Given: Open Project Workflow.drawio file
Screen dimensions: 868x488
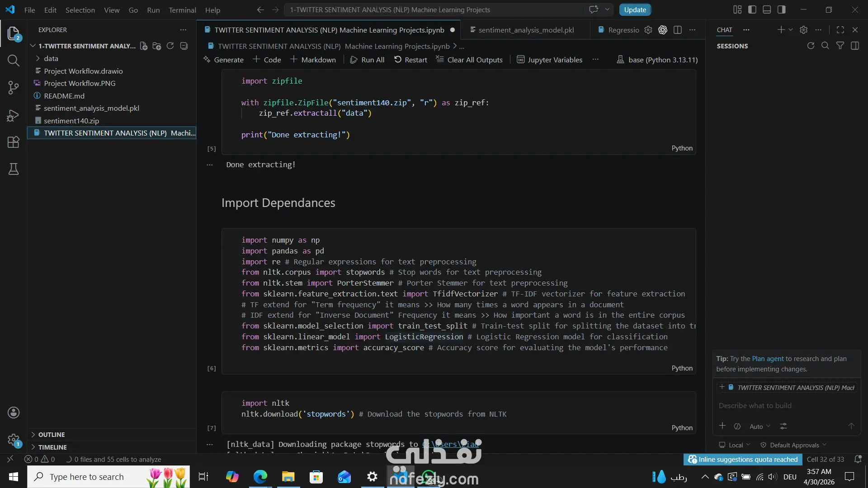Looking at the screenshot, I should (x=83, y=71).
